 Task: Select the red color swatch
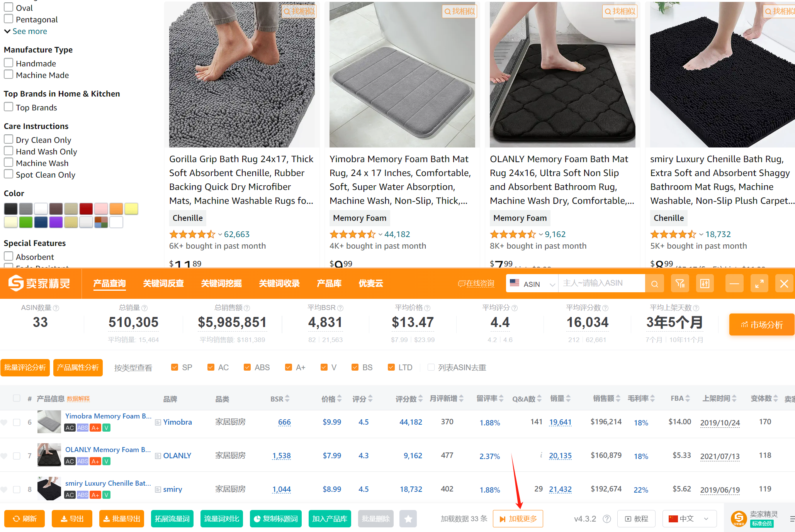click(x=86, y=209)
